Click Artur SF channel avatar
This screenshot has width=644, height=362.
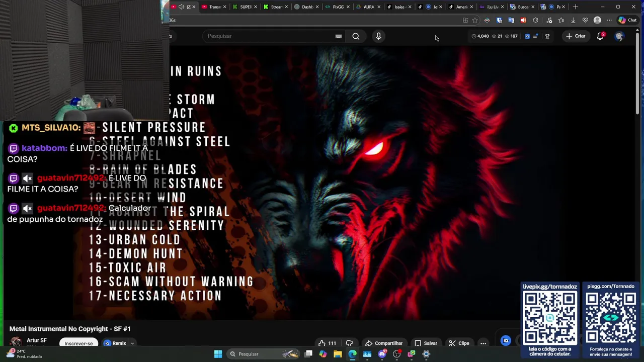(16, 342)
